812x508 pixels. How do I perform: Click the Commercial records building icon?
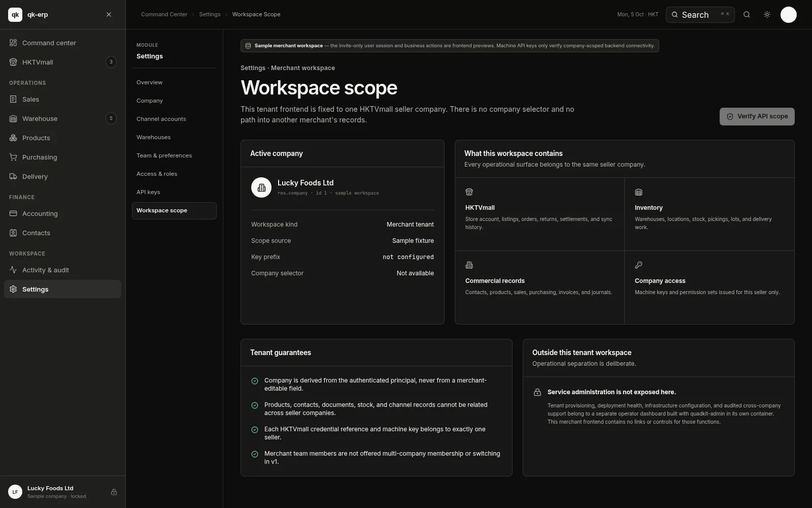click(469, 265)
